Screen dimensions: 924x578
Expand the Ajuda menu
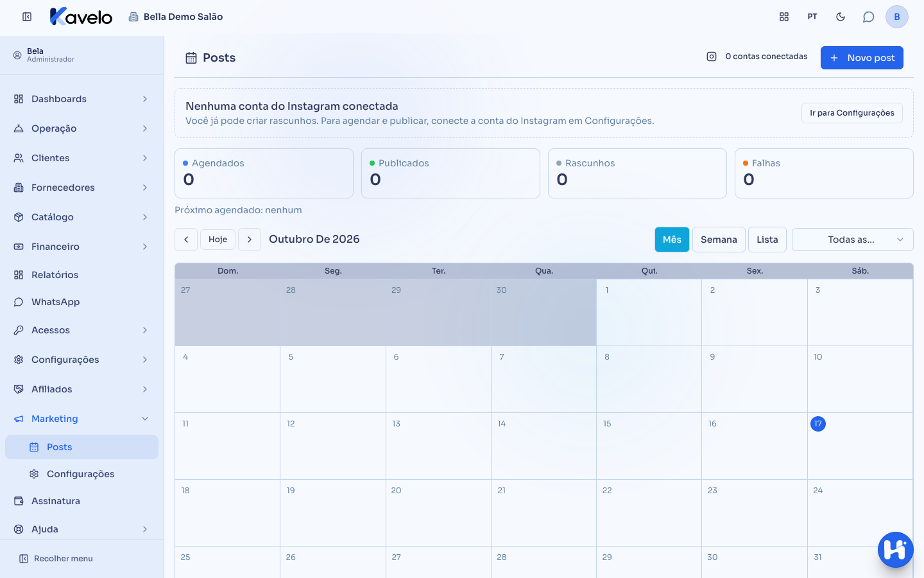click(81, 529)
